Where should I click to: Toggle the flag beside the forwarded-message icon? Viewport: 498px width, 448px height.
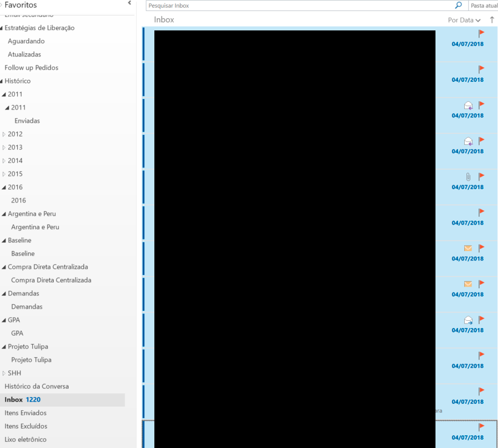(x=481, y=320)
